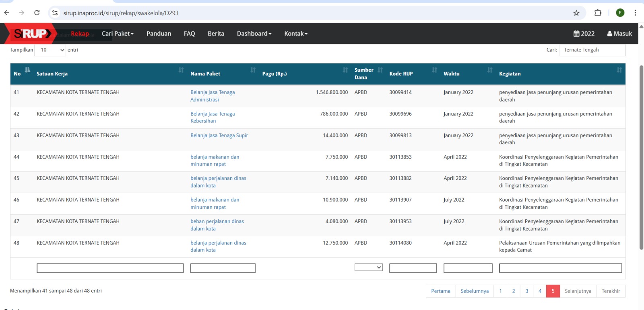Bookmark this page with the star icon
Image resolution: width=644 pixels, height=310 pixels.
tap(576, 13)
